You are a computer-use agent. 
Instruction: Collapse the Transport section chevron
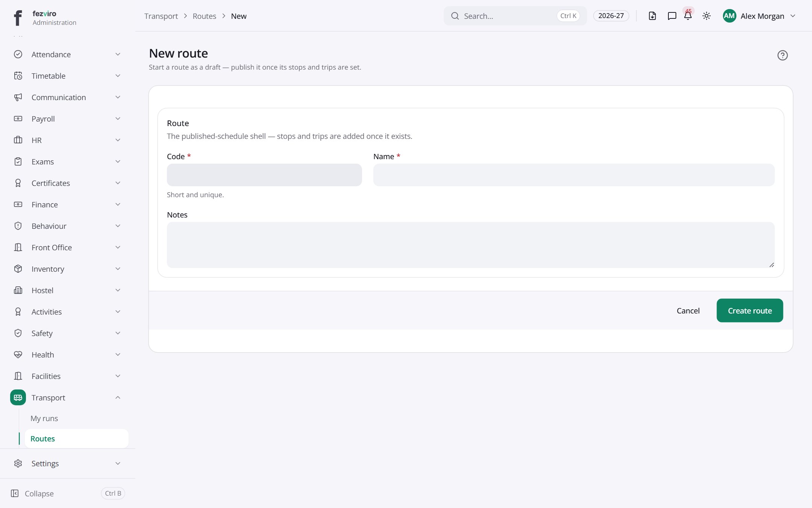(x=118, y=397)
